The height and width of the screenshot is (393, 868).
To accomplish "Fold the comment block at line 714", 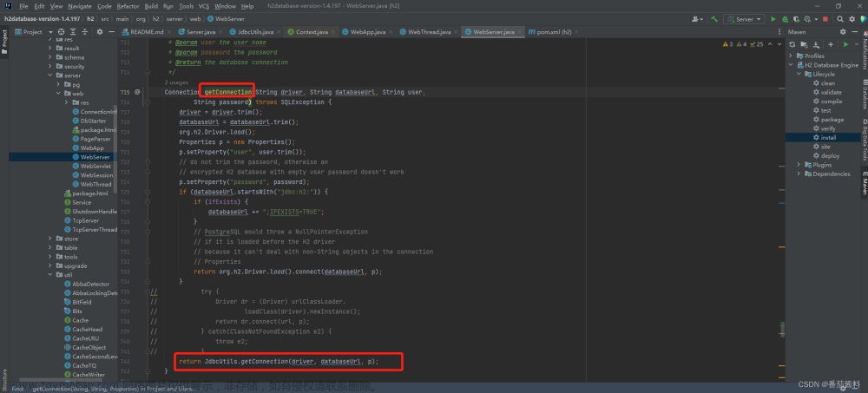I will (148, 72).
